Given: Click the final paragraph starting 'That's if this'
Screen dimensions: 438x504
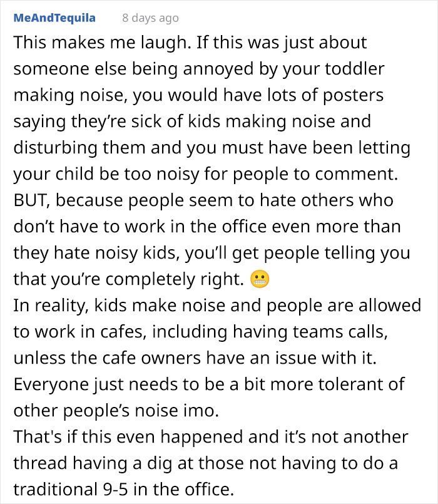Looking at the screenshot, I should pyautogui.click(x=211, y=463).
